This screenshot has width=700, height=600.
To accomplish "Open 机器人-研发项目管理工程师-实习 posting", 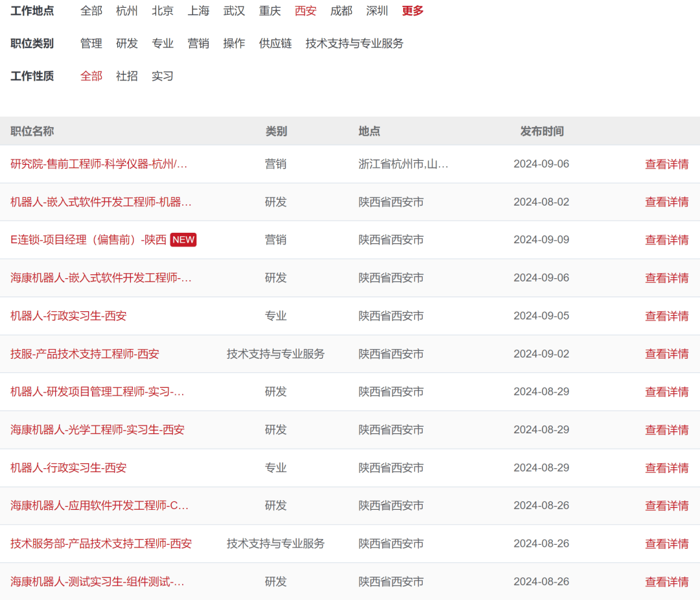I will pyautogui.click(x=97, y=392).
